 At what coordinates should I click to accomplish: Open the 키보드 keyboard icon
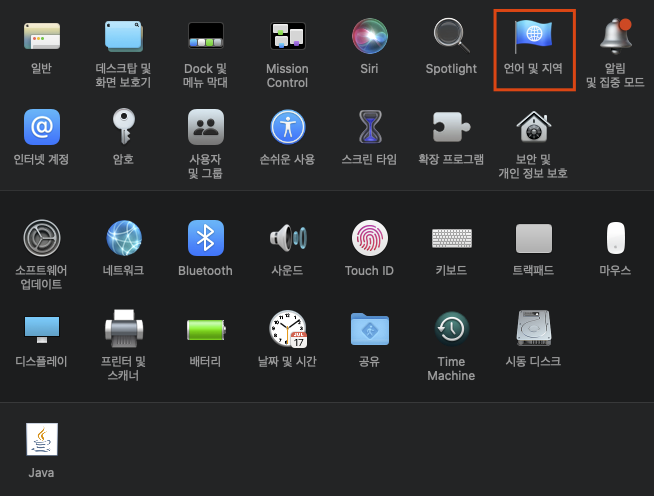452,238
